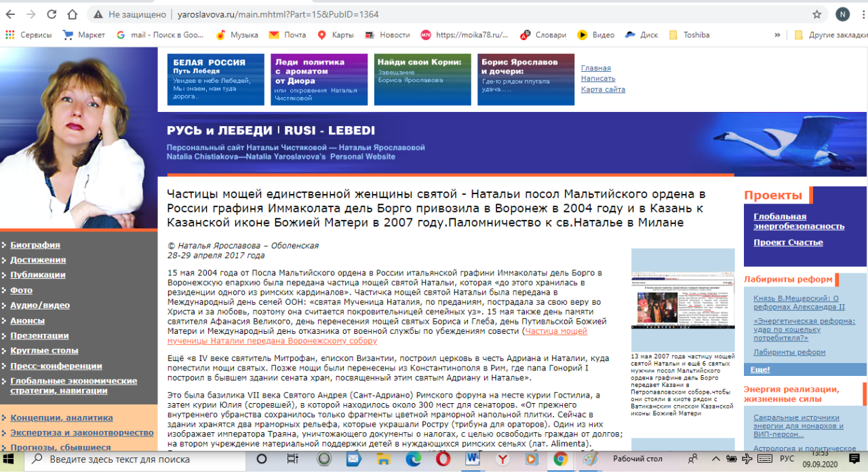Expand hidden bookmarks with the chevron
868x473 pixels.
tap(777, 35)
